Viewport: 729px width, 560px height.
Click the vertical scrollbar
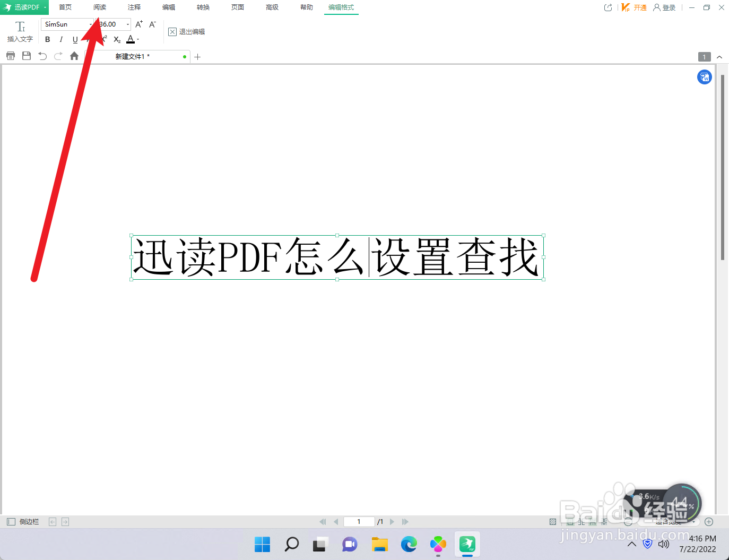click(723, 167)
